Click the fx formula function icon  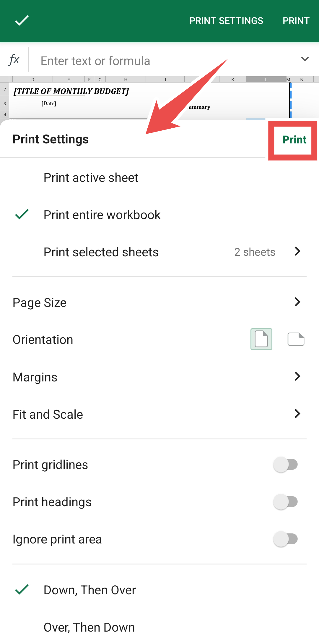coord(14,60)
